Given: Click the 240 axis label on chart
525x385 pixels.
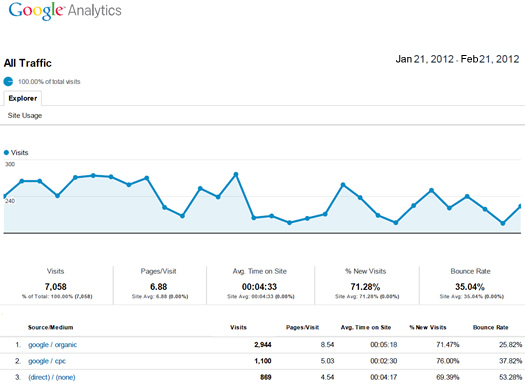Looking at the screenshot, I should 10,201.
